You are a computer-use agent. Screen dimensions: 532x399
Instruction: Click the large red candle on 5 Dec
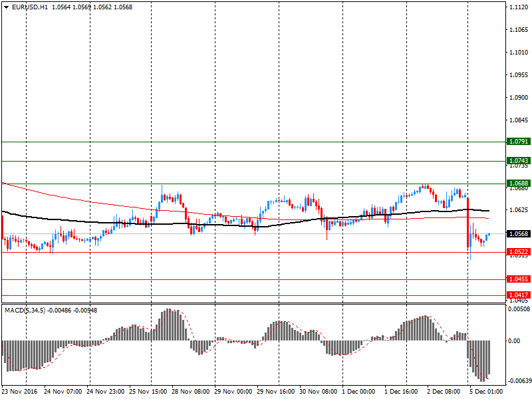click(468, 223)
